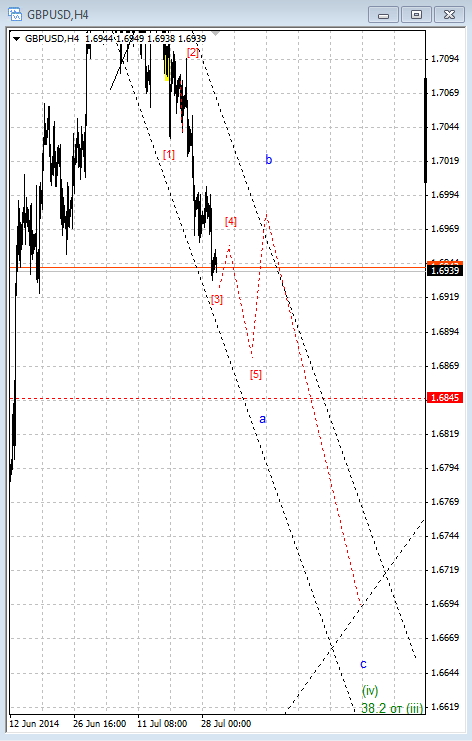Viewport: 472px width, 741px height.
Task: Open the chart symbol dropdown triangle
Action: tap(17, 39)
